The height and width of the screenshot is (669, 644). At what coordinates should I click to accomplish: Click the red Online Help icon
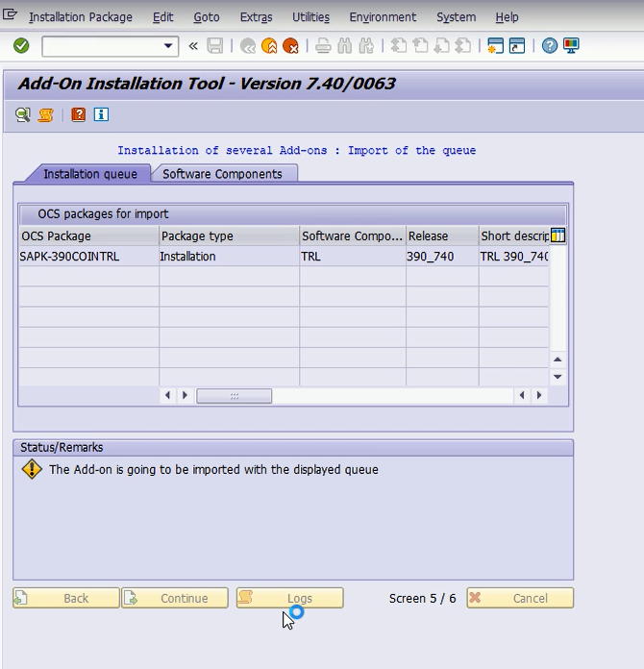pos(79,114)
